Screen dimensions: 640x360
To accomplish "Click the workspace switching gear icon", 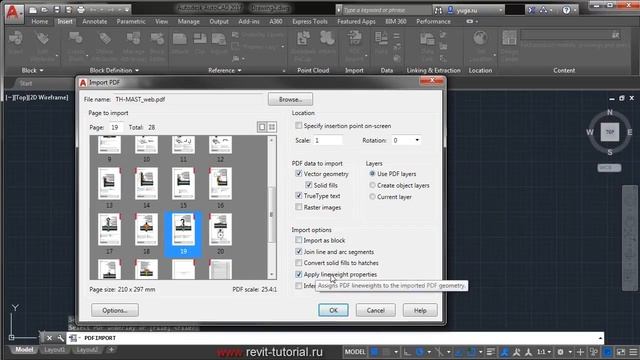I will coord(560,351).
